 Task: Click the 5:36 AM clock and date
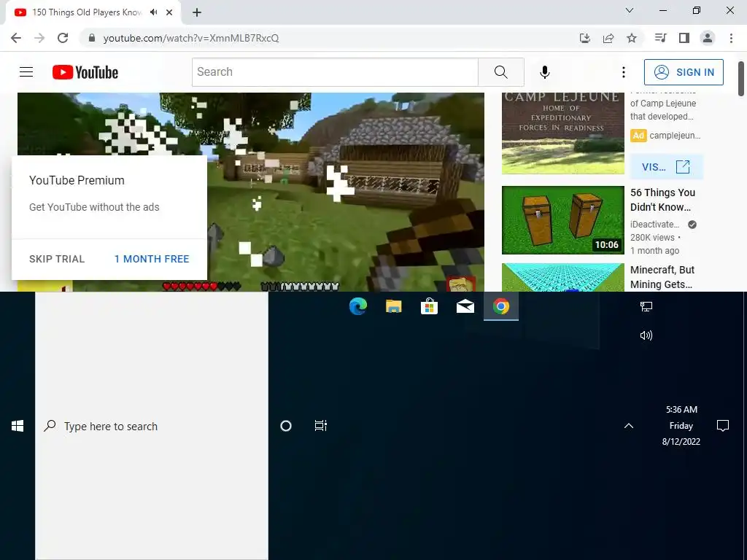(x=681, y=425)
